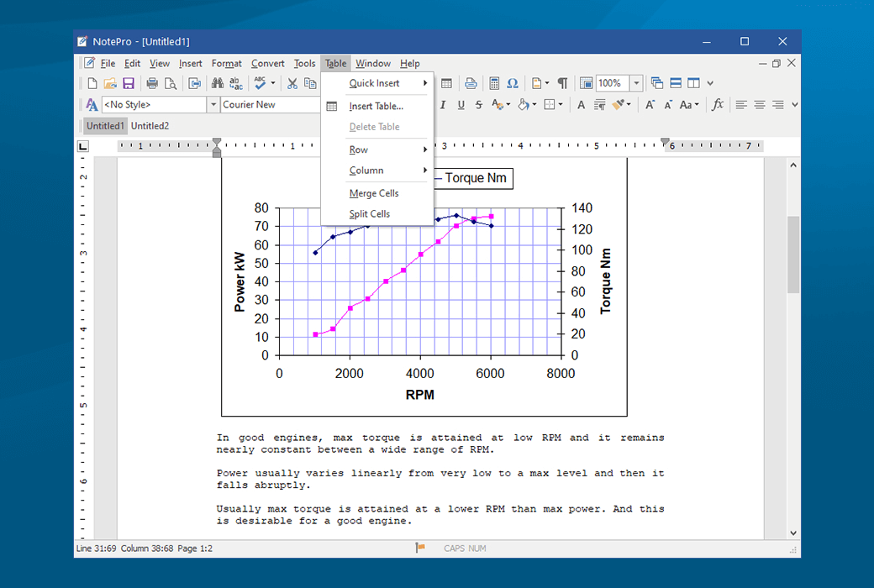Viewport: 874px width, 588px height.
Task: Choose Insert Table... from the Table menu
Action: (377, 106)
